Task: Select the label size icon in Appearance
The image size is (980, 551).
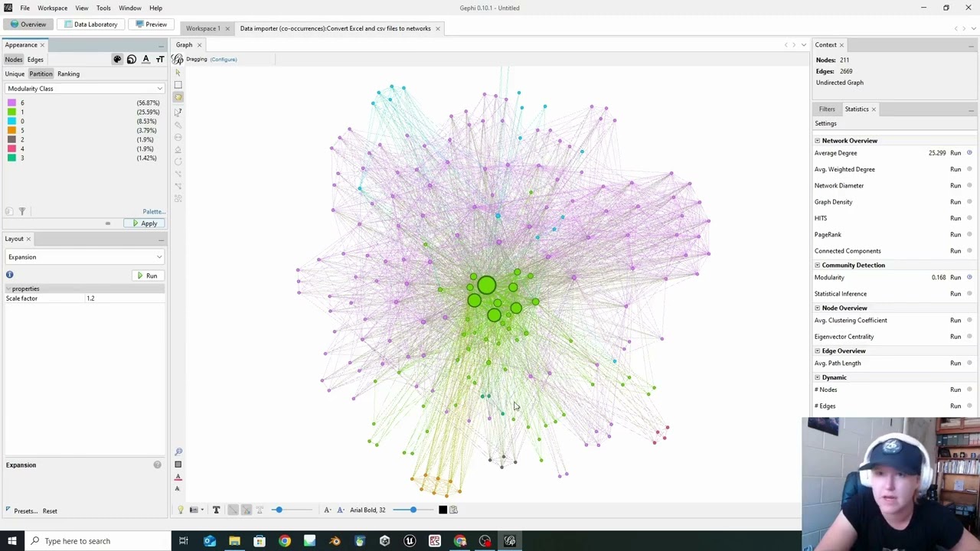Action: coord(160,59)
